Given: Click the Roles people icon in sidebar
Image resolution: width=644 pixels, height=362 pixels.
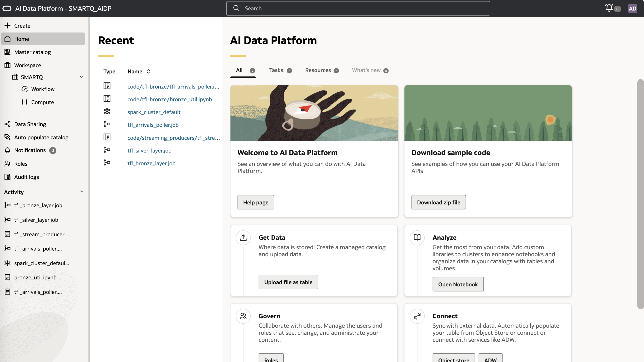Looking at the screenshot, I should 8,164.
